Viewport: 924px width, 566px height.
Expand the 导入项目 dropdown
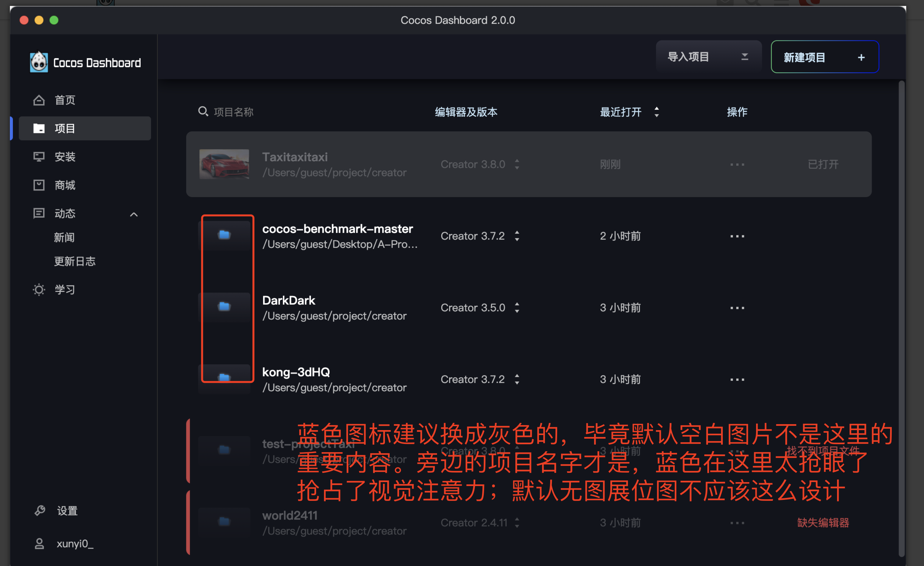(x=745, y=57)
